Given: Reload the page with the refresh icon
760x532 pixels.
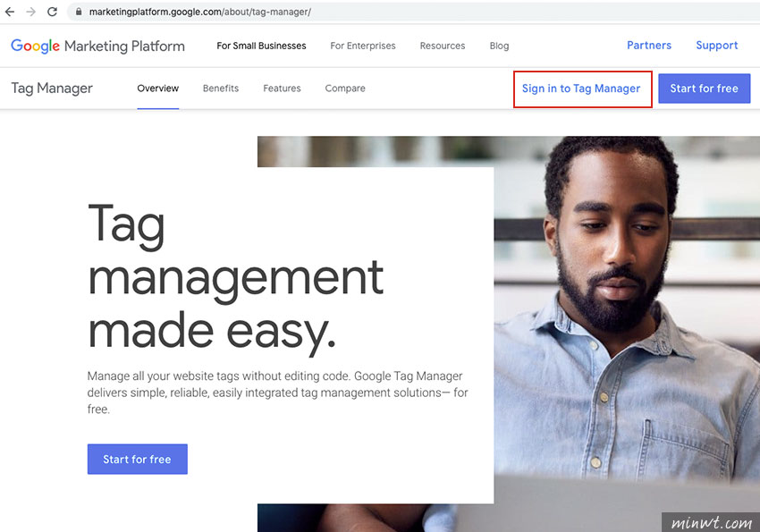Looking at the screenshot, I should pos(53,12).
